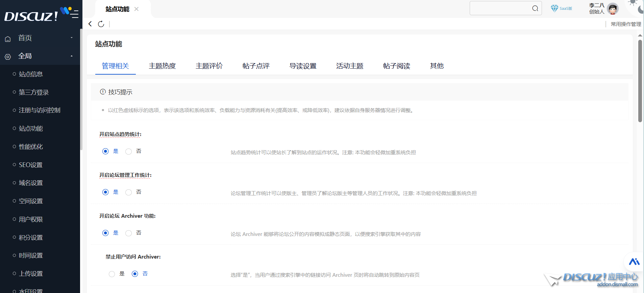The image size is (644, 293).
Task: Click the back arrow navigation icon
Action: tap(90, 24)
